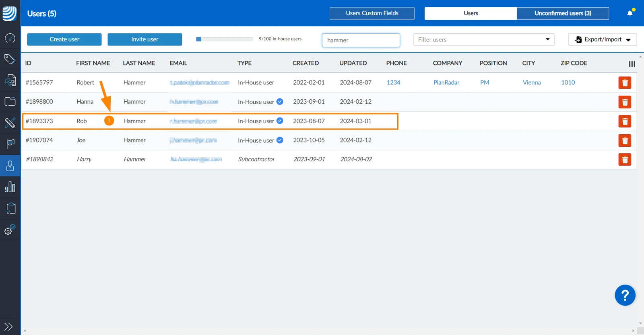Open the tickets tag icon in sidebar

(x=10, y=59)
